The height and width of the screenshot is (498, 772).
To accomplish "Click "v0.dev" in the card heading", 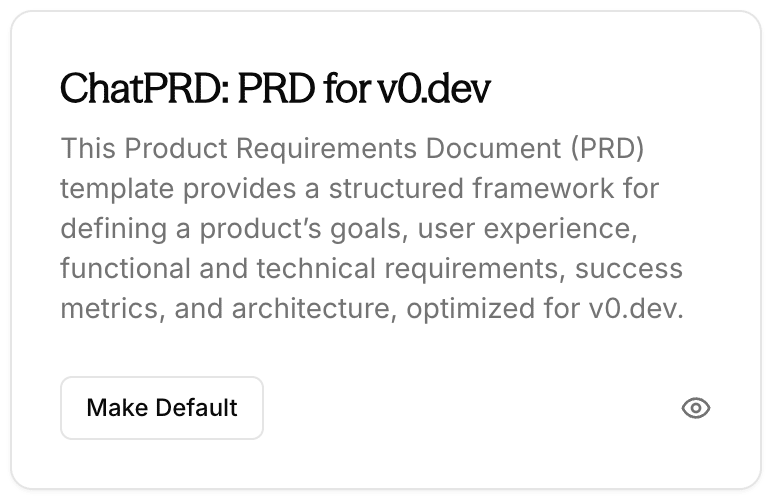I will click(x=434, y=88).
